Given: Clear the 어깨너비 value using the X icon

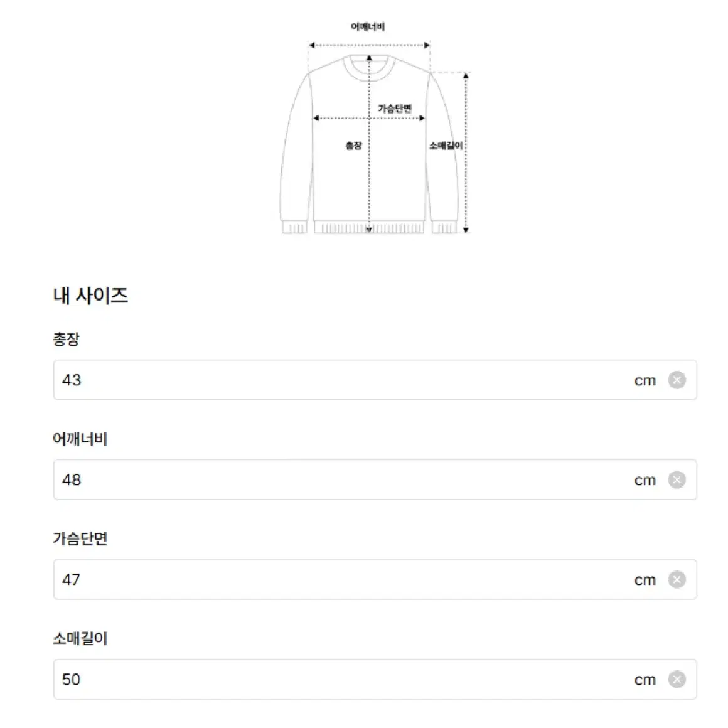Looking at the screenshot, I should pyautogui.click(x=677, y=479).
